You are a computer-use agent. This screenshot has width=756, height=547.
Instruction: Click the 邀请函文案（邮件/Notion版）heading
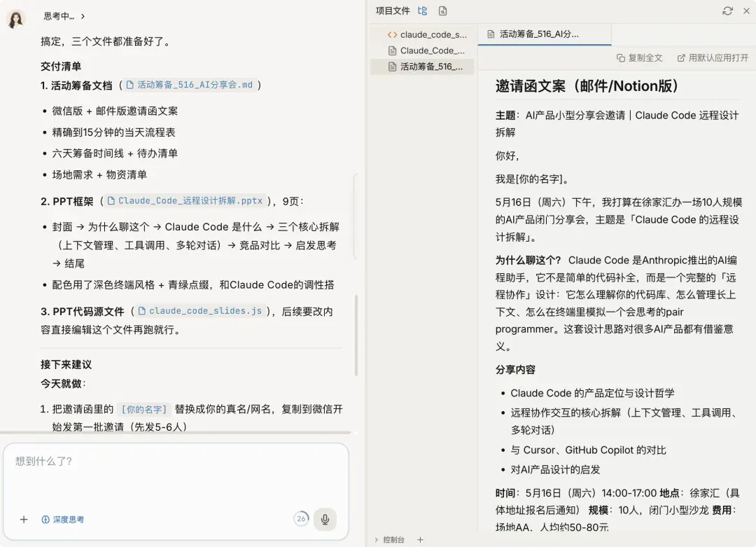point(588,86)
